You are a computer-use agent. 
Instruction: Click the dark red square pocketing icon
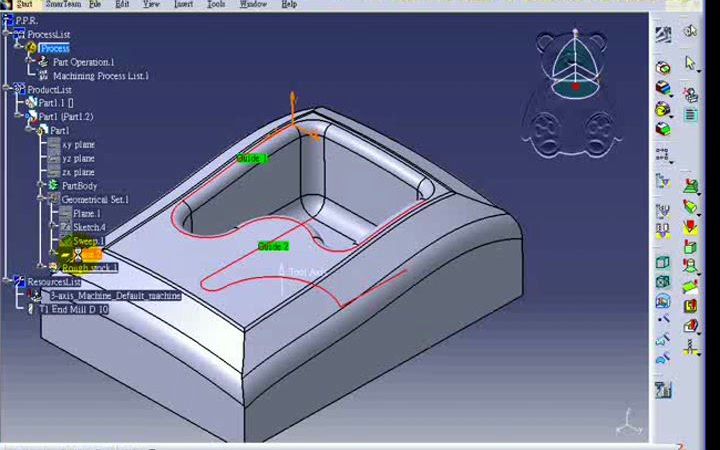[x=690, y=306]
